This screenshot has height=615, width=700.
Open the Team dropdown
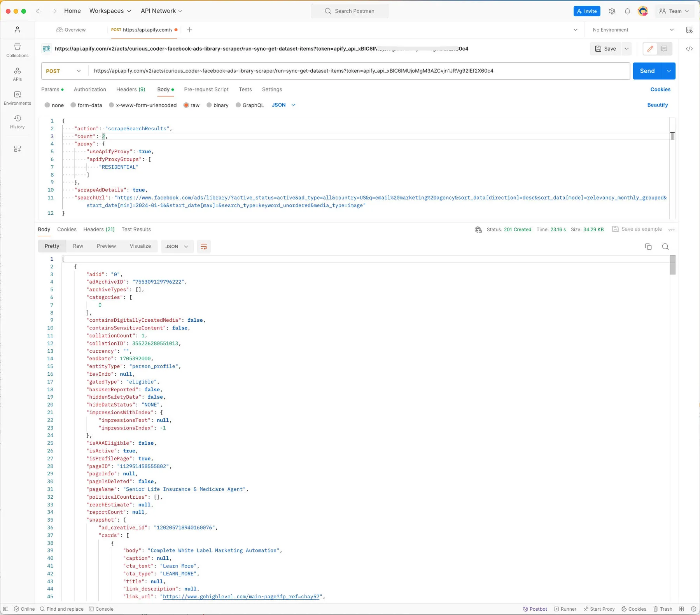click(x=675, y=11)
